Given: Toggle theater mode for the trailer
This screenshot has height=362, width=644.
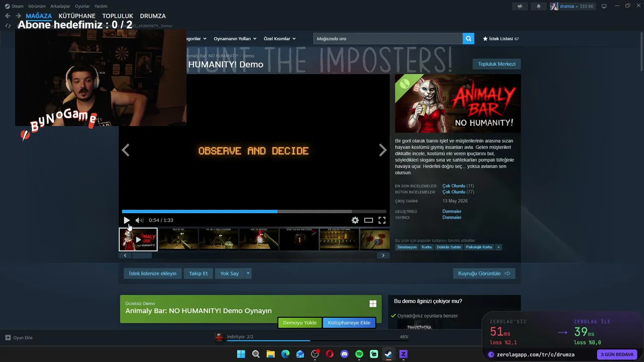Looking at the screenshot, I should click(369, 220).
